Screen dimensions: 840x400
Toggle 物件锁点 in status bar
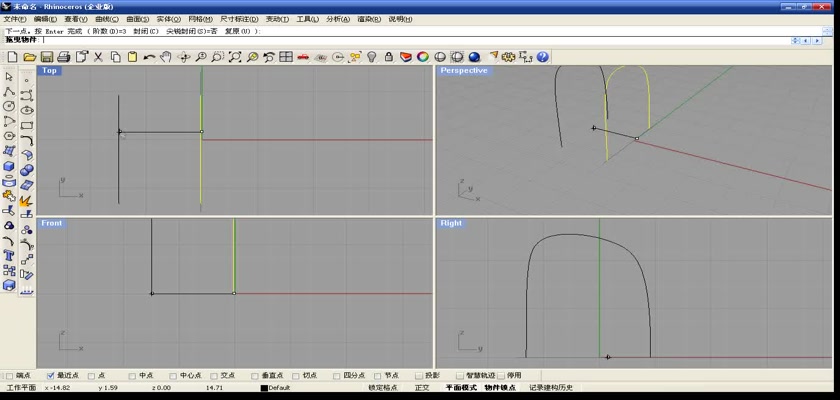pyautogui.click(x=500, y=388)
